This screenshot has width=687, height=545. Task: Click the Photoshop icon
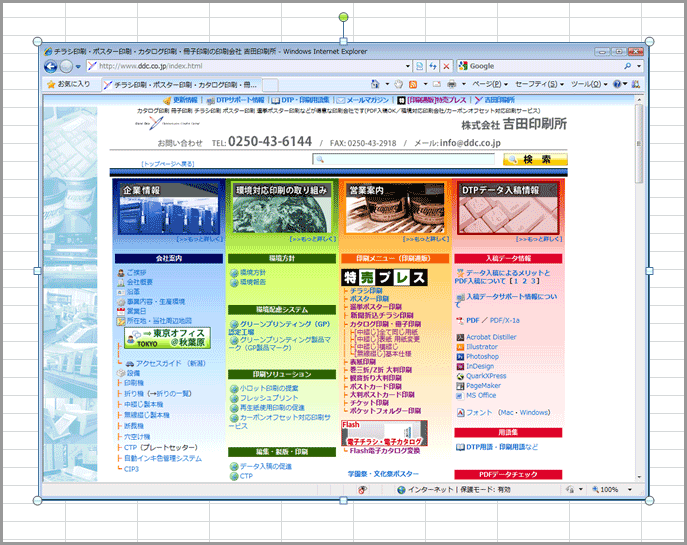point(460,357)
